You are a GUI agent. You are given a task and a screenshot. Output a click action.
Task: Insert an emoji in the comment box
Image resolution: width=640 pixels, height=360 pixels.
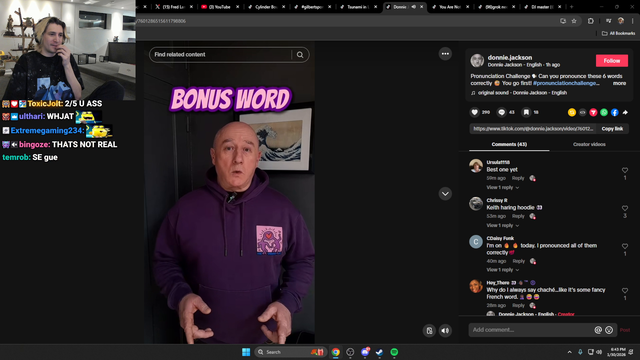[609, 330]
